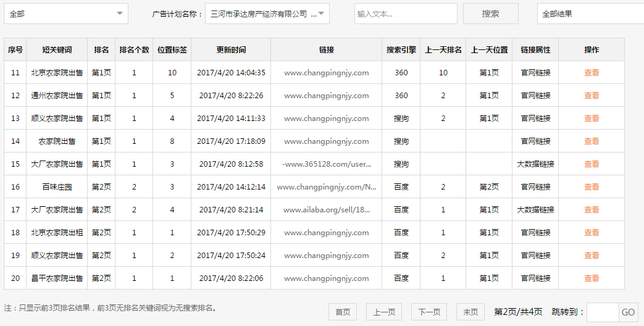Click the 上一天位置 column header

[x=489, y=49]
